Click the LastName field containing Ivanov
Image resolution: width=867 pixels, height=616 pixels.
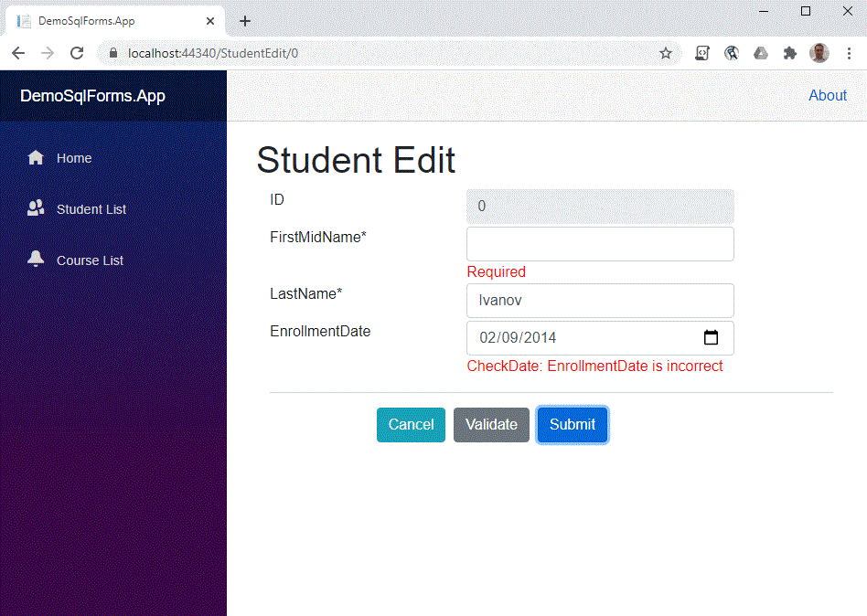pos(600,300)
